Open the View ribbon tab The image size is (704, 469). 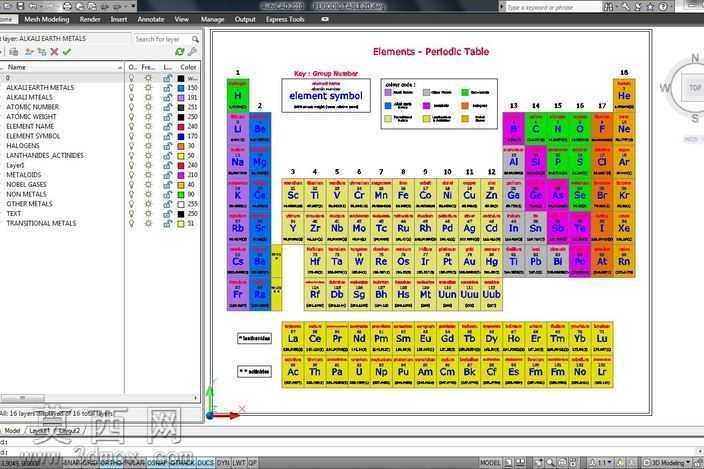point(182,19)
